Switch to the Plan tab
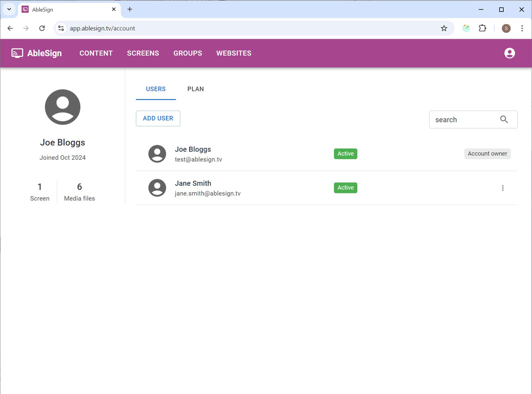Image resolution: width=532 pixels, height=394 pixels. [196, 89]
